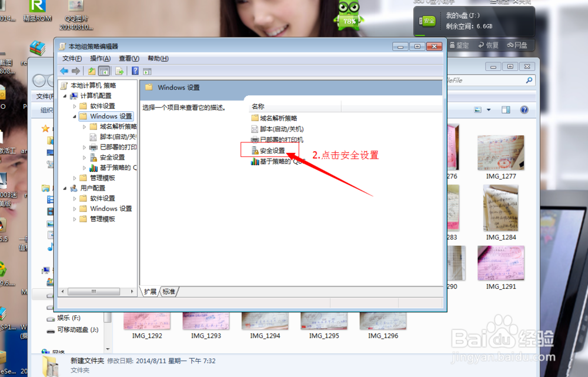This screenshot has height=377, width=588.
Task: Click the back navigation arrow
Action: click(64, 71)
